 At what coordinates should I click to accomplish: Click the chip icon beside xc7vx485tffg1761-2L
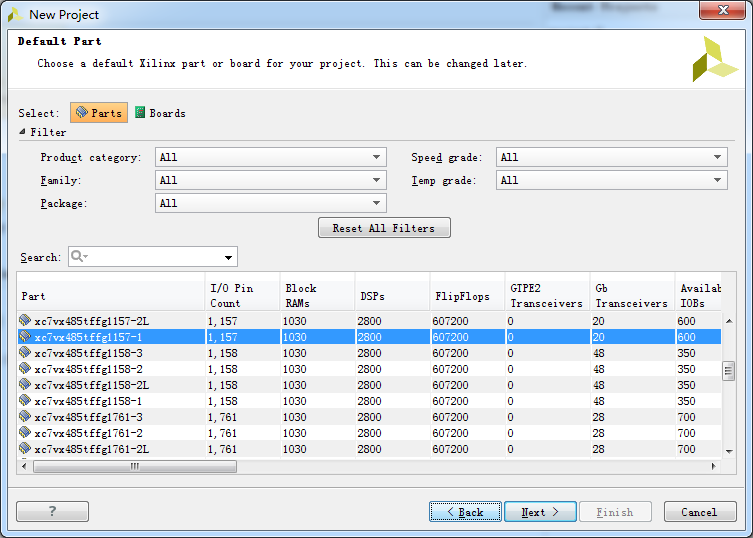tap(25, 448)
